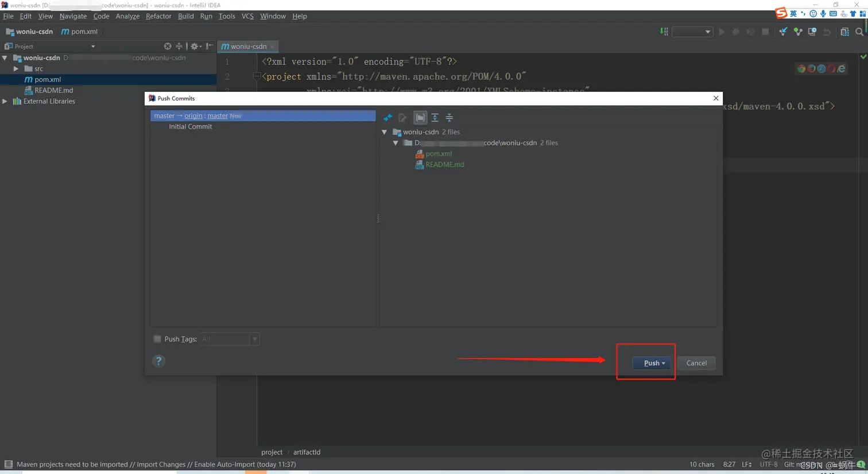Click the Stop icon in toolbar

[765, 32]
